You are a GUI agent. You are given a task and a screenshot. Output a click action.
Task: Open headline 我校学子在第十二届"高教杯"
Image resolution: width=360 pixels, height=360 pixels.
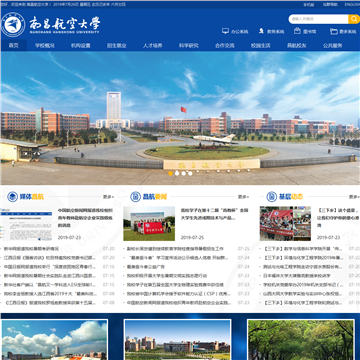click(215, 214)
